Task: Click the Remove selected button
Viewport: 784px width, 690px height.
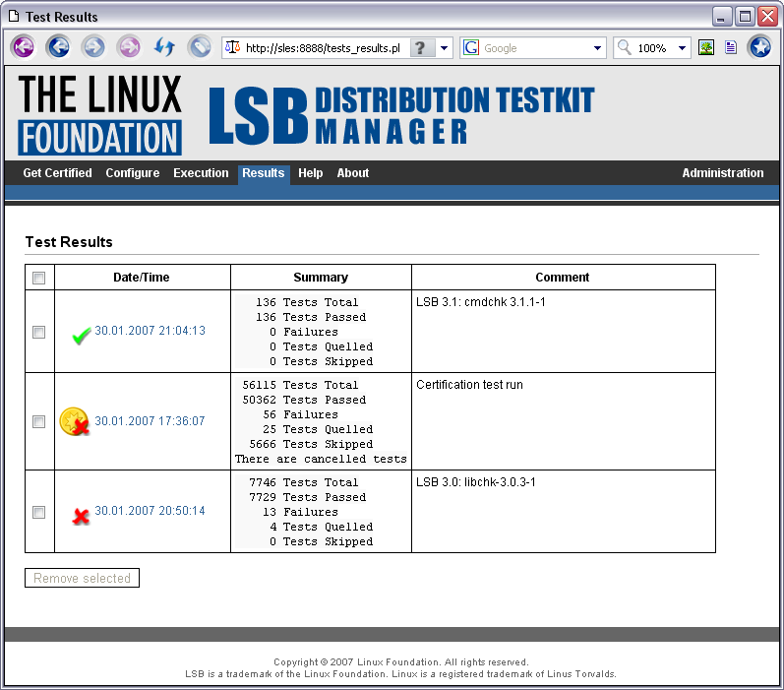Action: click(82, 578)
